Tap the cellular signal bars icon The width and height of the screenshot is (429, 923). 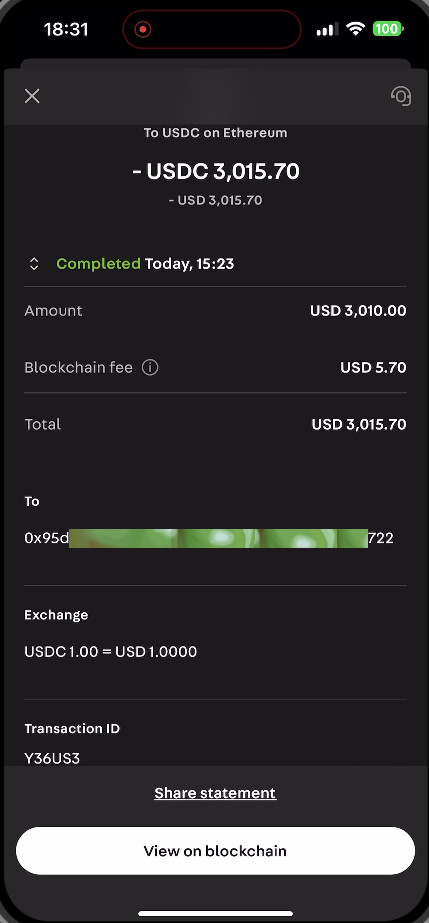point(327,29)
